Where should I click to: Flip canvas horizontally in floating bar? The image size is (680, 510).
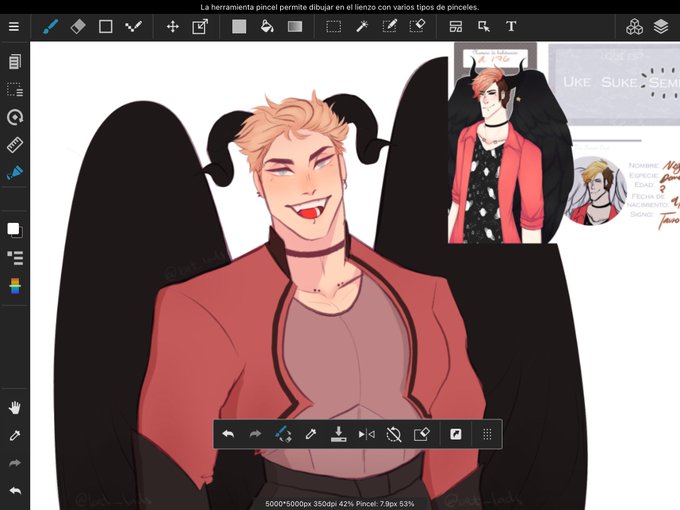click(366, 434)
